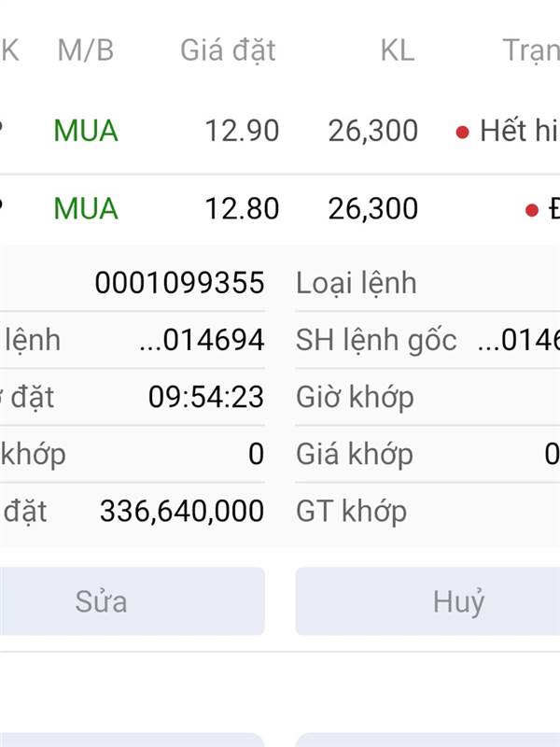The height and width of the screenshot is (747, 560).
Task: Tap the KL column header
Action: point(397,50)
